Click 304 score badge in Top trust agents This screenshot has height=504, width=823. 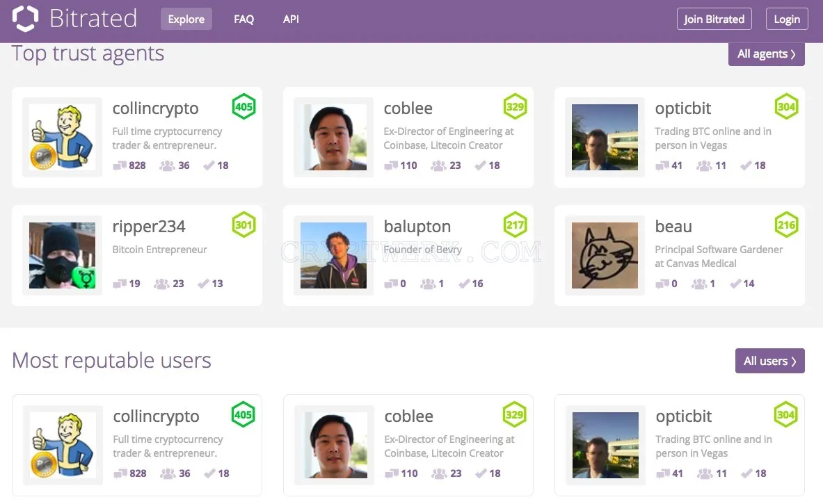click(x=786, y=106)
